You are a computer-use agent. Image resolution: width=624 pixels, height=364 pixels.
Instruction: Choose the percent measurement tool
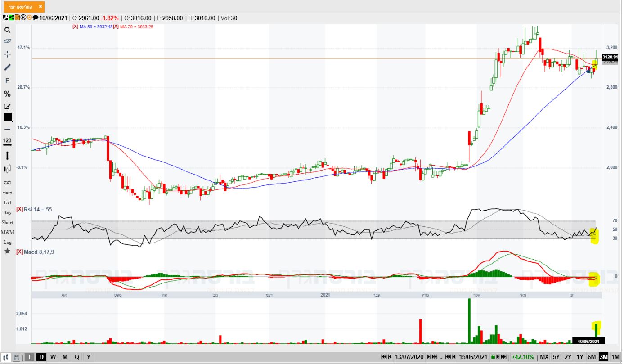(7, 94)
